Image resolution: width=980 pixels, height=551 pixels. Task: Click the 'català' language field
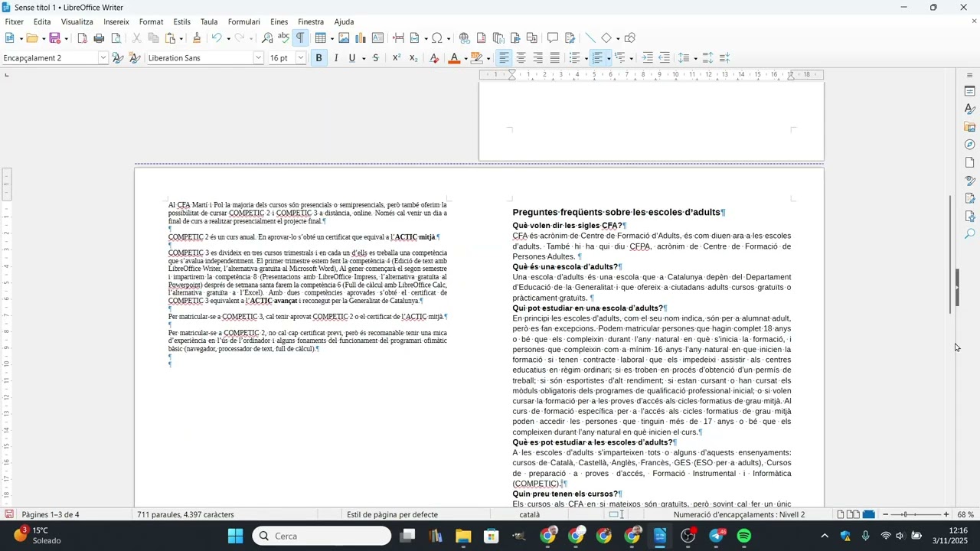[x=530, y=515]
